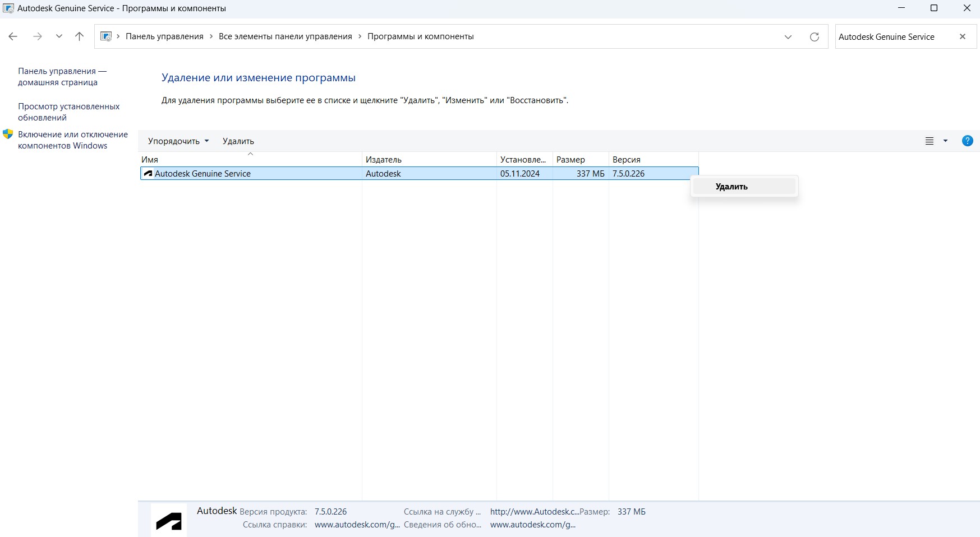Refresh the Programs and Features list

click(x=814, y=37)
